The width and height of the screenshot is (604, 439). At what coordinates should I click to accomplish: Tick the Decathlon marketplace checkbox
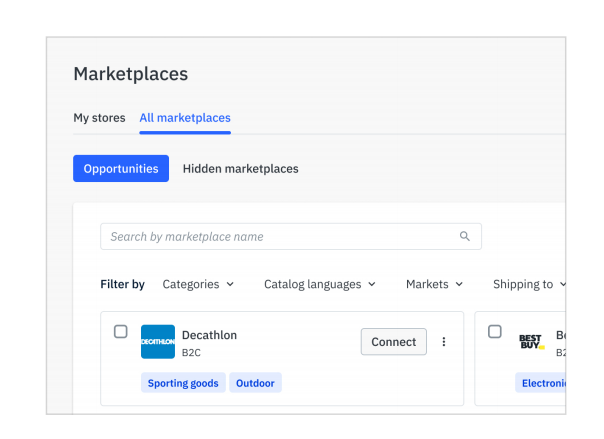click(x=121, y=332)
